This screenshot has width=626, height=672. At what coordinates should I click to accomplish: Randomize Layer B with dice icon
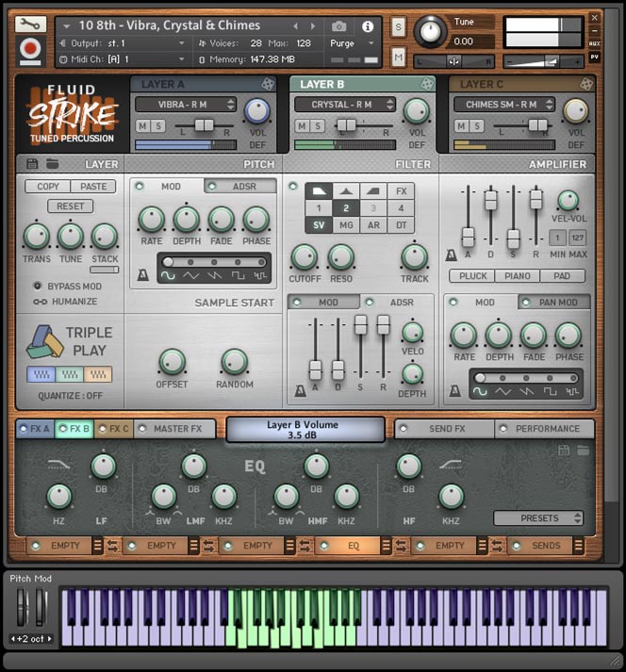(427, 84)
